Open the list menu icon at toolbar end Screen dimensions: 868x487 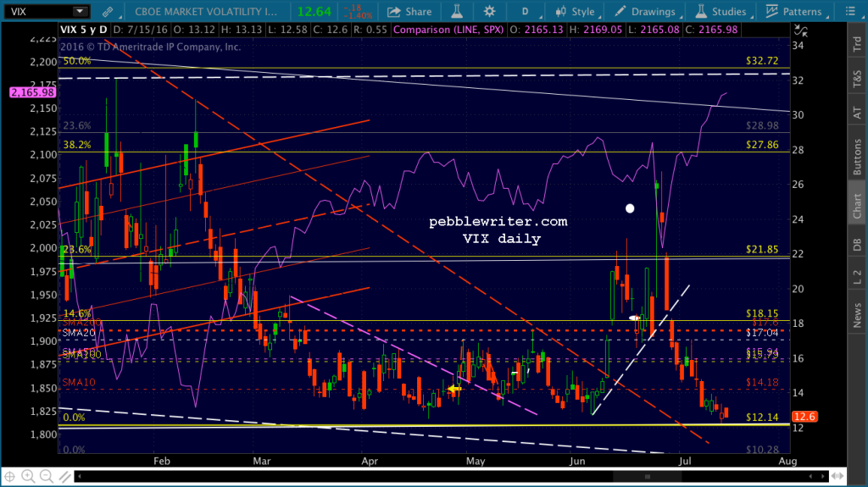point(850,11)
